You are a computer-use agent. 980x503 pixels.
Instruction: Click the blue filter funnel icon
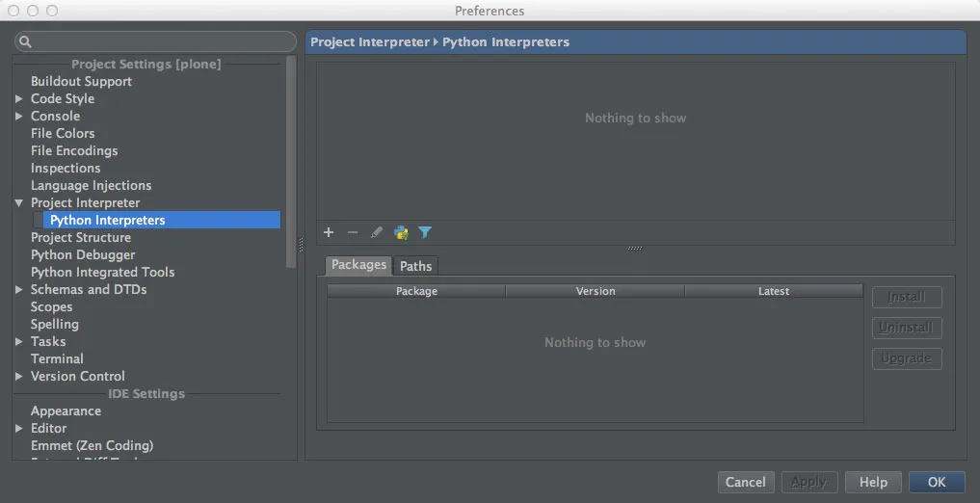click(x=425, y=232)
